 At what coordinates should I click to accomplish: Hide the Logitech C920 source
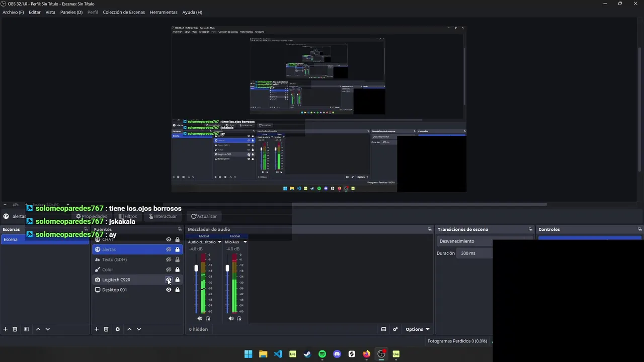click(169, 280)
